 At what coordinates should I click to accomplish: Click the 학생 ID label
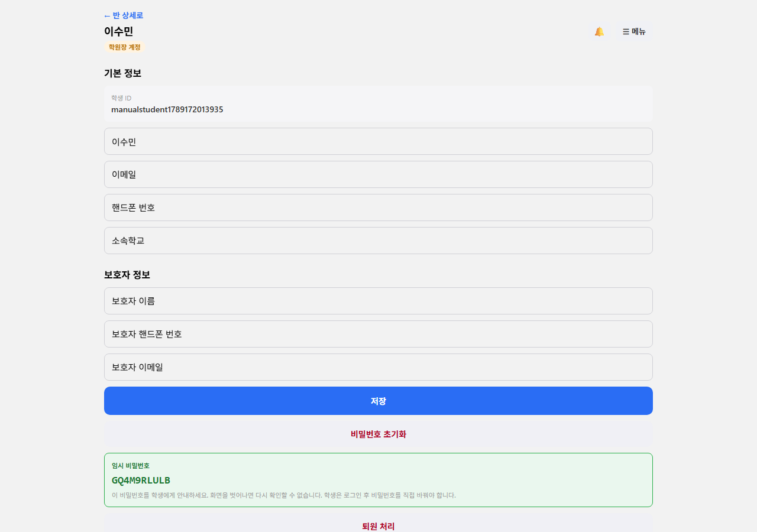click(121, 98)
